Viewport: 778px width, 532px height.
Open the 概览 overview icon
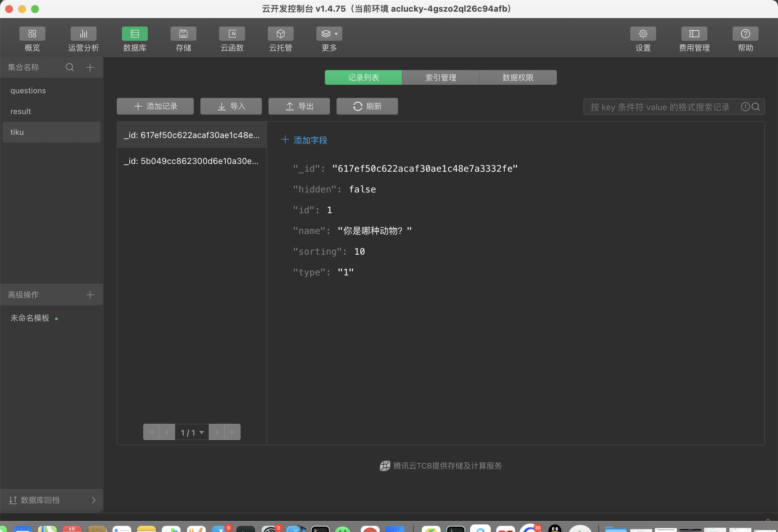pyautogui.click(x=32, y=34)
